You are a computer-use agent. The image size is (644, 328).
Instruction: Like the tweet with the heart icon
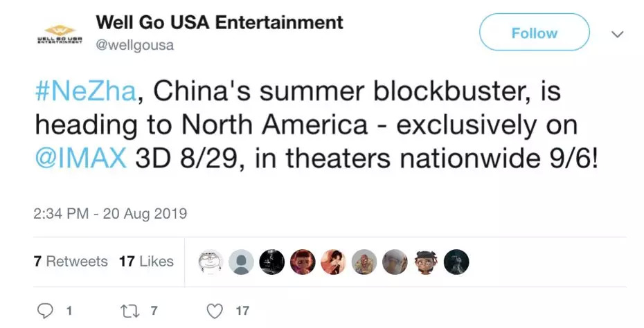click(216, 311)
